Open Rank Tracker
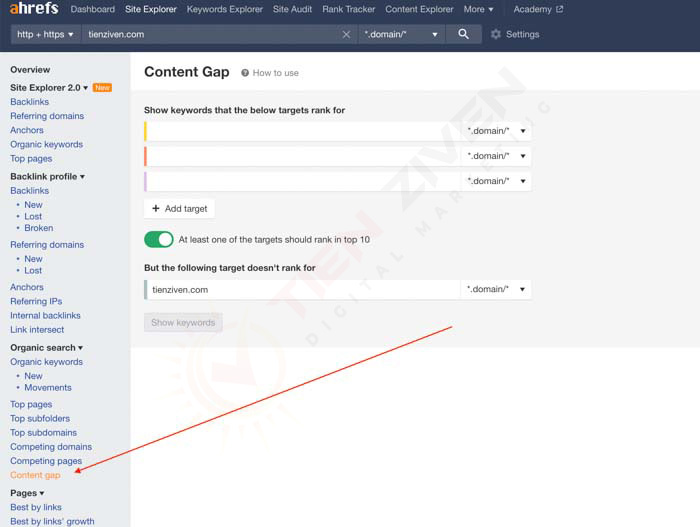The height and width of the screenshot is (527, 700). [x=349, y=9]
